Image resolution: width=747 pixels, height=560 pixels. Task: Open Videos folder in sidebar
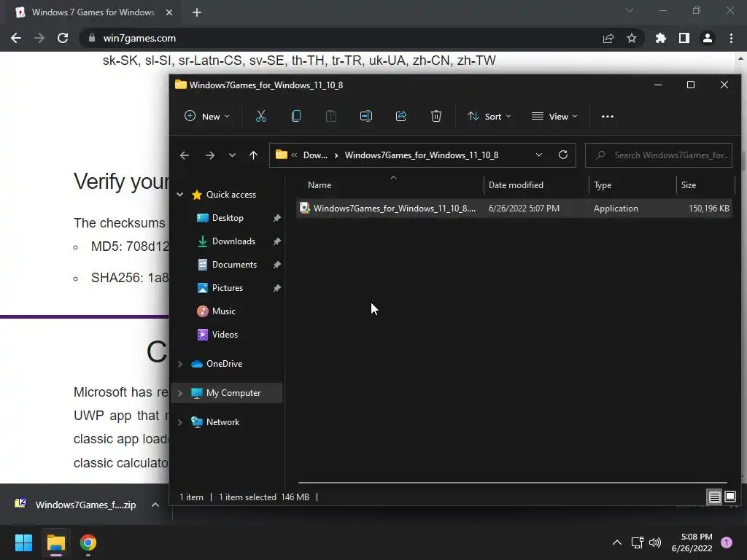click(x=225, y=335)
